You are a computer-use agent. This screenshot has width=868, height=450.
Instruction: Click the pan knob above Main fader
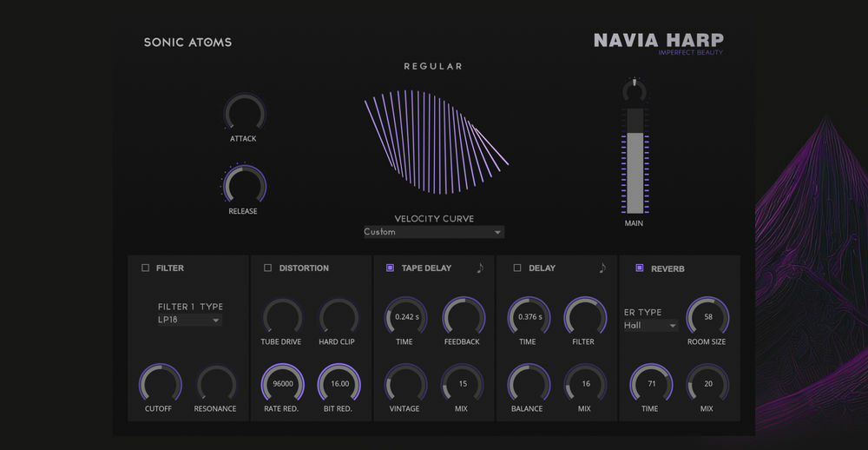[635, 89]
